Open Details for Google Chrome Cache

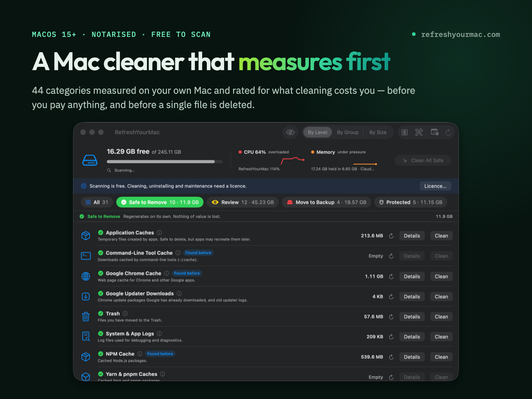point(412,277)
